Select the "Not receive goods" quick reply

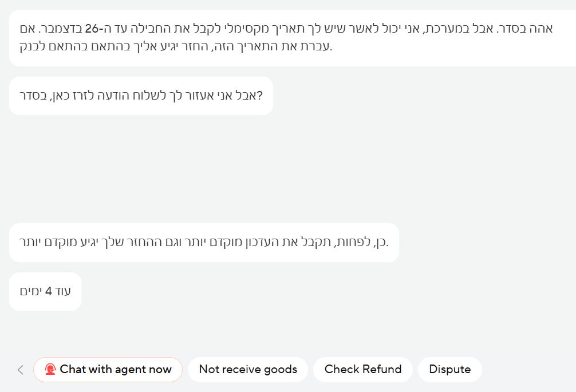[247, 370]
